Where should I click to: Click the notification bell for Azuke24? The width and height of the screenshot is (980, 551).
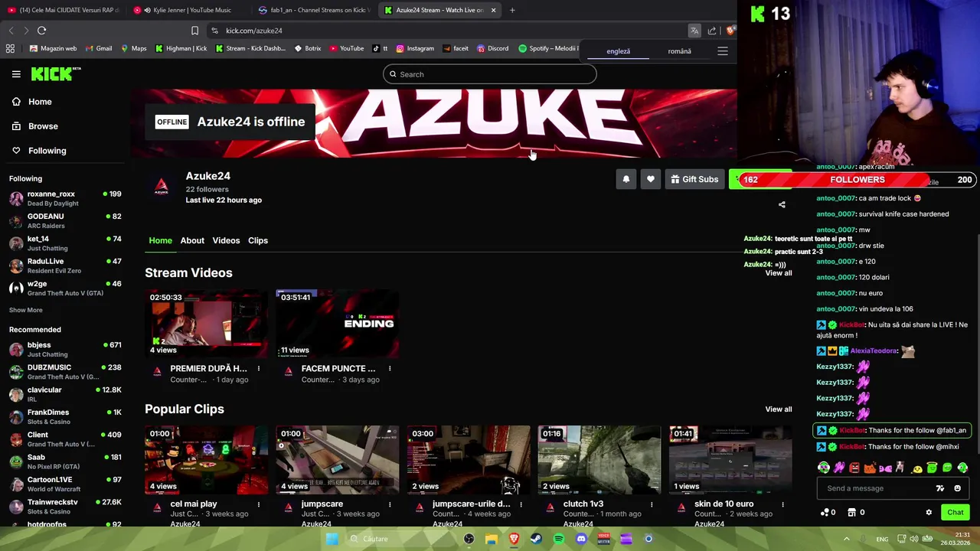(x=626, y=179)
